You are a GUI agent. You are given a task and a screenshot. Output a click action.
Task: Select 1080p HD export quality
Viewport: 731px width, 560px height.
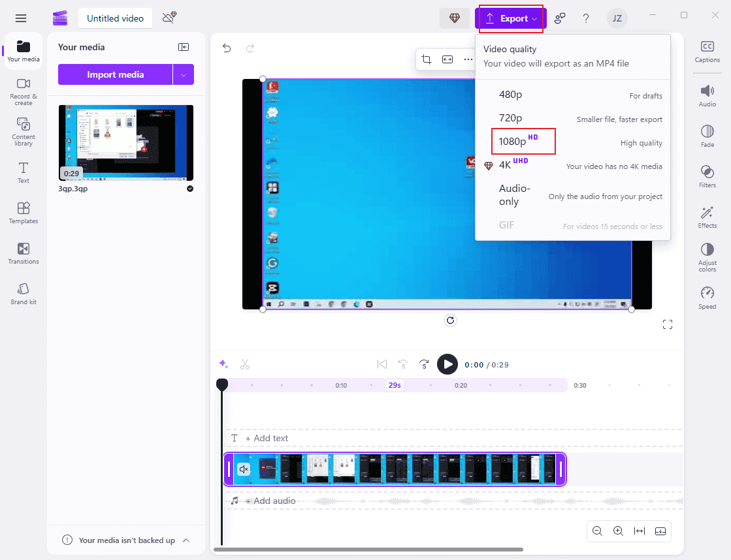point(523,141)
